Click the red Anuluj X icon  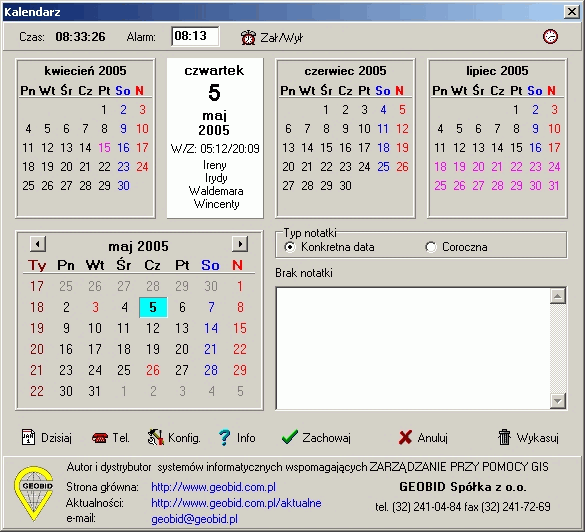pos(405,438)
